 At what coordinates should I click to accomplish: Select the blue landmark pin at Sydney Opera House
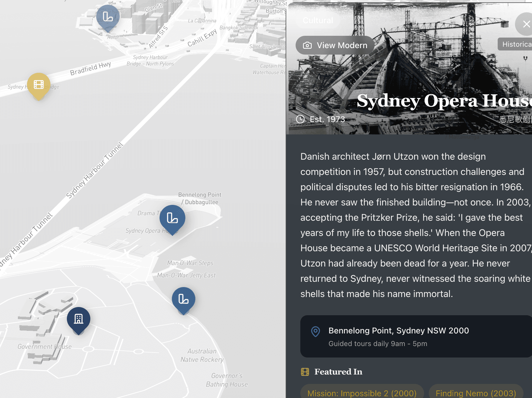tap(172, 218)
